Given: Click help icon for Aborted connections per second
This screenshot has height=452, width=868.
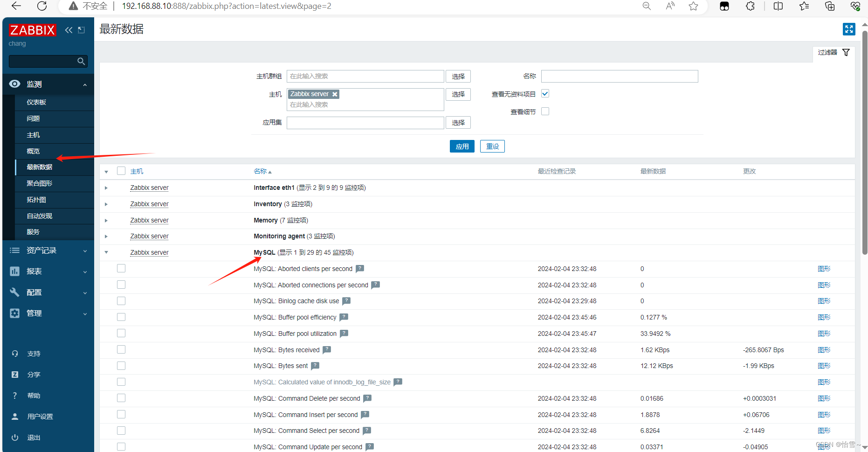Looking at the screenshot, I should pyautogui.click(x=375, y=285).
